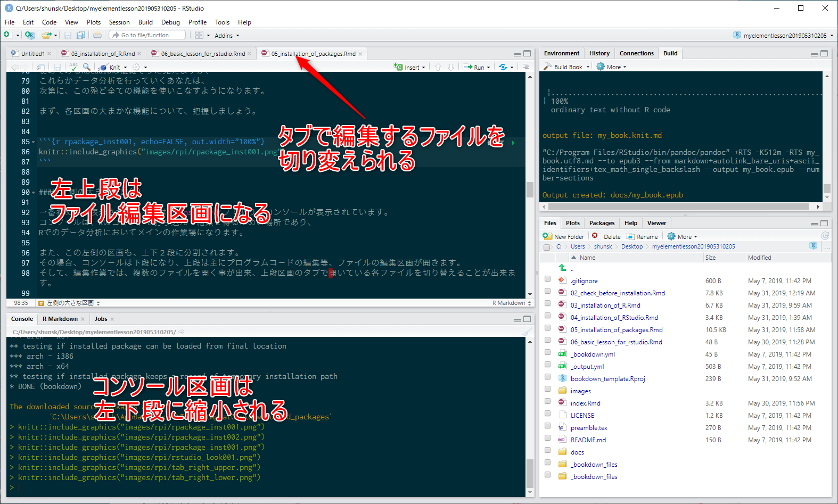Open the Session menu
838x504 pixels.
[x=119, y=22]
